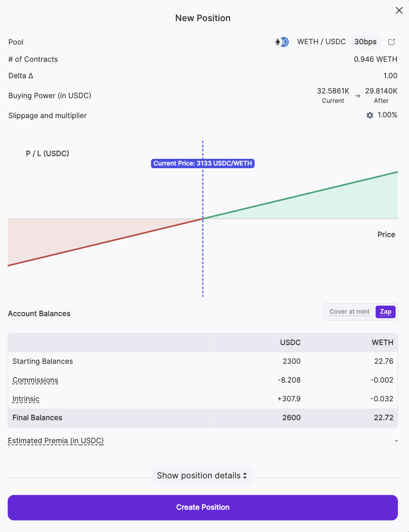Click the 30bps fee tier badge
The height and width of the screenshot is (532, 409).
point(365,42)
